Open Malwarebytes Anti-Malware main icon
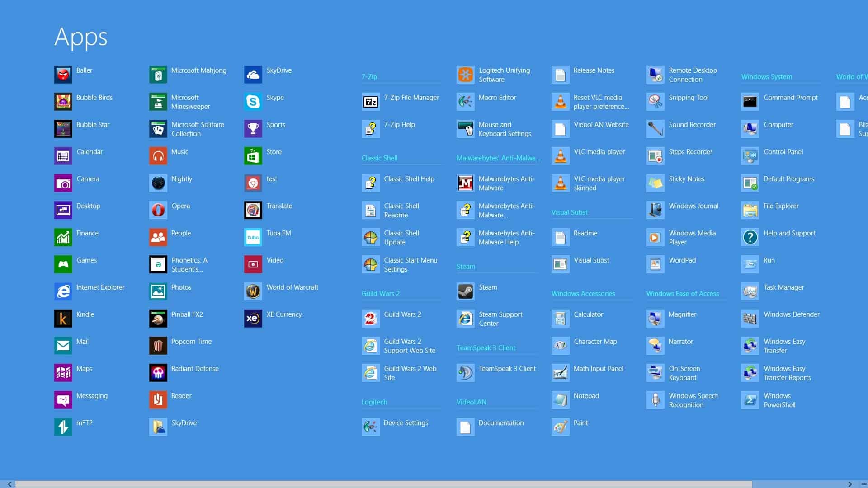868x488 pixels. coord(466,183)
